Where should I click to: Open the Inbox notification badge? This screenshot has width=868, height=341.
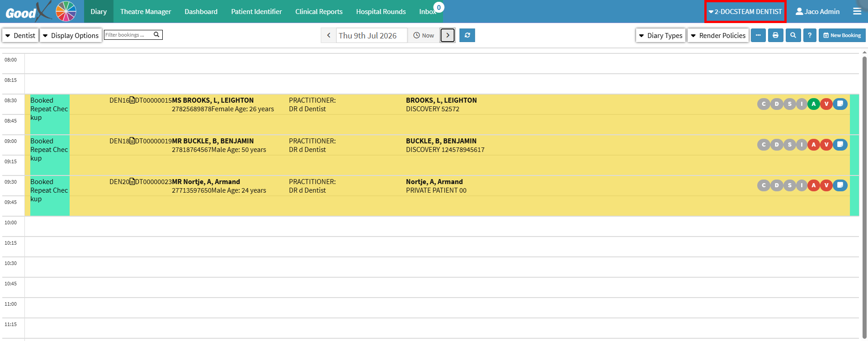tap(439, 7)
